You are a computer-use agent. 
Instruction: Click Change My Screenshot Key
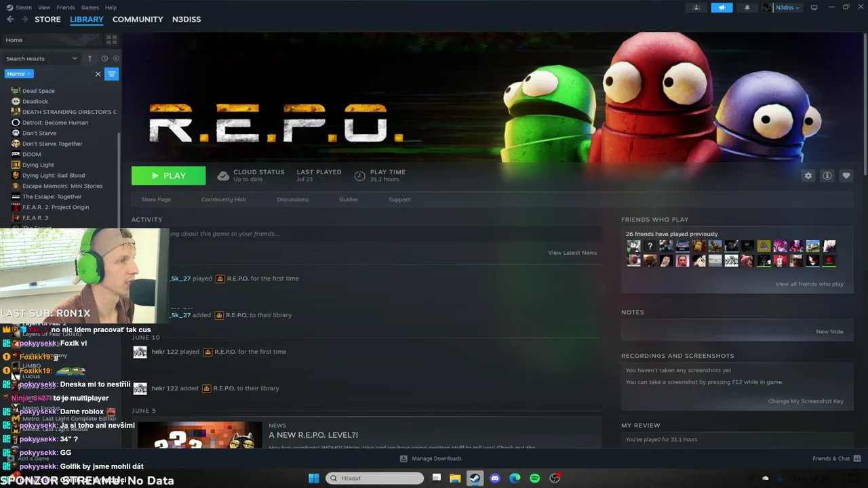click(x=806, y=401)
